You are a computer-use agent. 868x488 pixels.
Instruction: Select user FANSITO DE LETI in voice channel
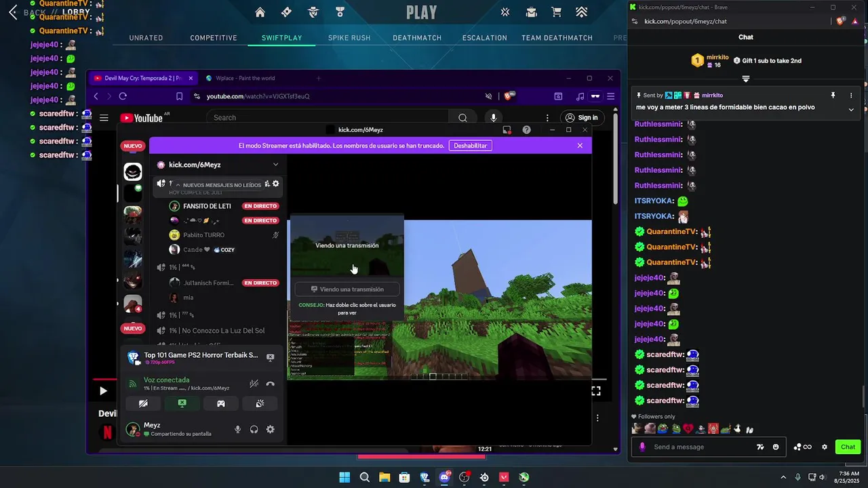tap(207, 206)
